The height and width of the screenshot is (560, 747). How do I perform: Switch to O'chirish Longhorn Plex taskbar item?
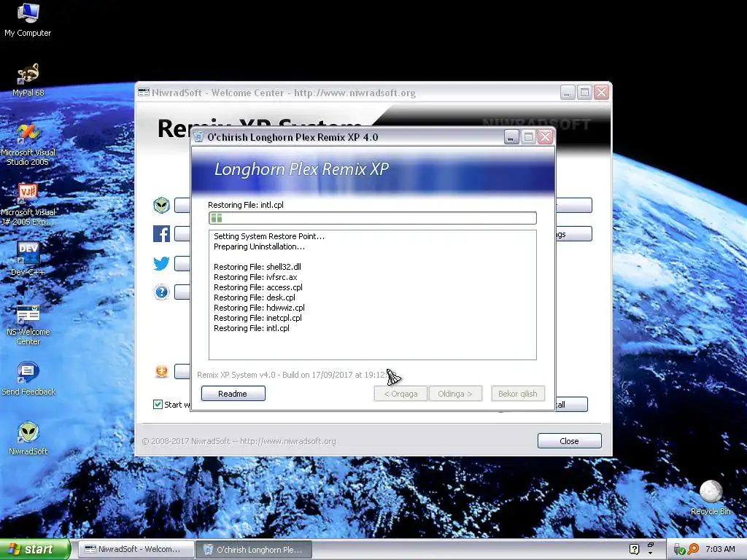254,549
